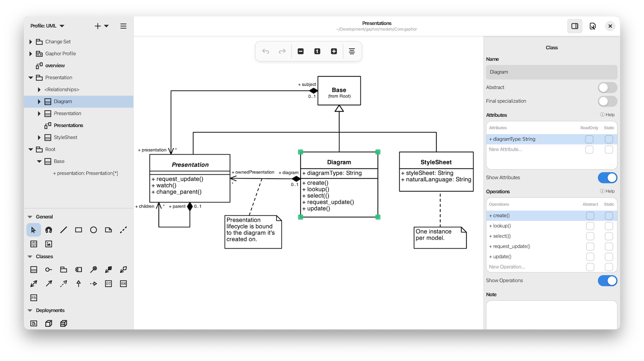Image resolution: width=644 pixels, height=361 pixels.
Task: Click the Name field showing Diagram
Action: tap(551, 72)
